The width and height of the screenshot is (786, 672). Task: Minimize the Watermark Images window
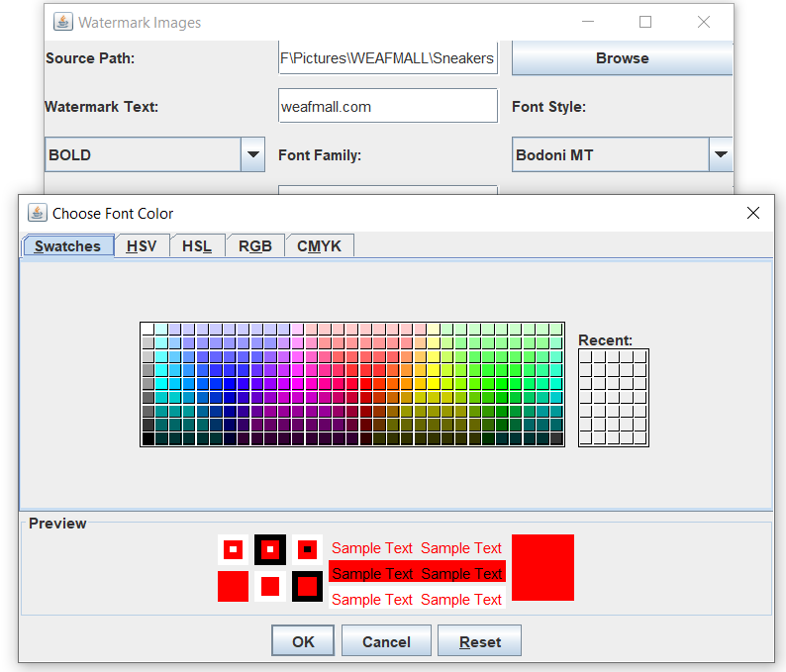point(587,22)
